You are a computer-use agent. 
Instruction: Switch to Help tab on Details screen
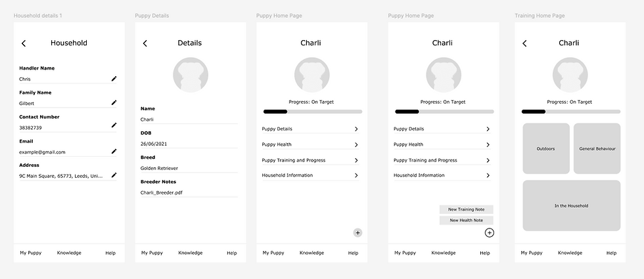pyautogui.click(x=231, y=253)
